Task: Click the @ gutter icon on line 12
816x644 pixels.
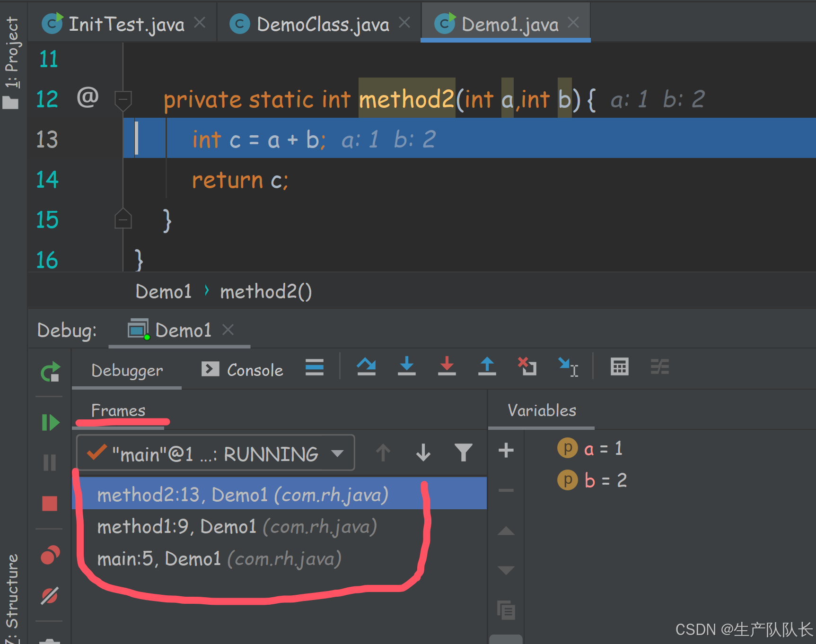Action: pos(88,97)
